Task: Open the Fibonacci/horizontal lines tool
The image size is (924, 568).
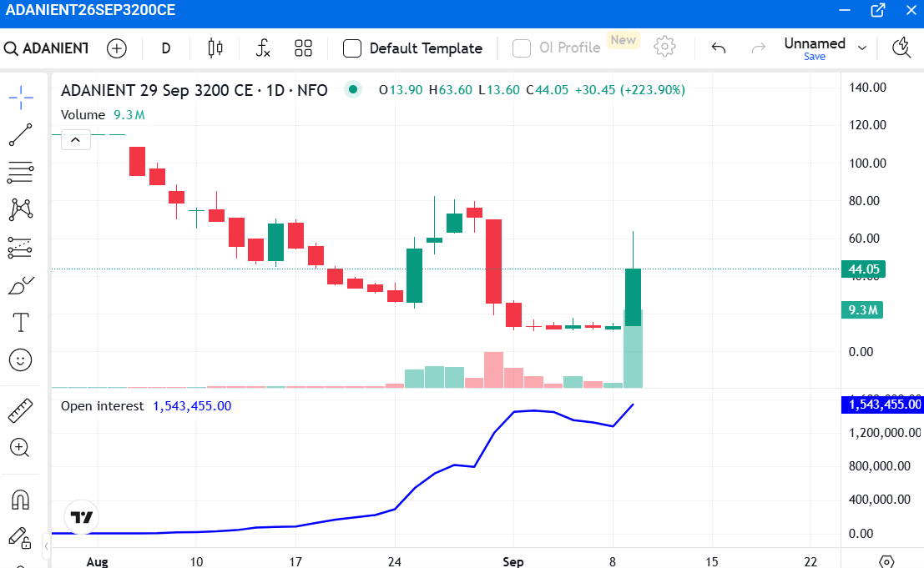Action: (21, 172)
